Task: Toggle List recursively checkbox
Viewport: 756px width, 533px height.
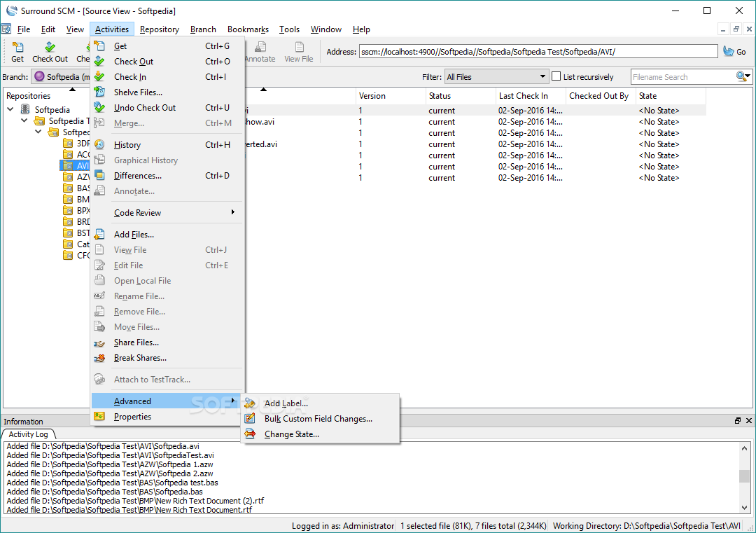Action: pyautogui.click(x=556, y=76)
